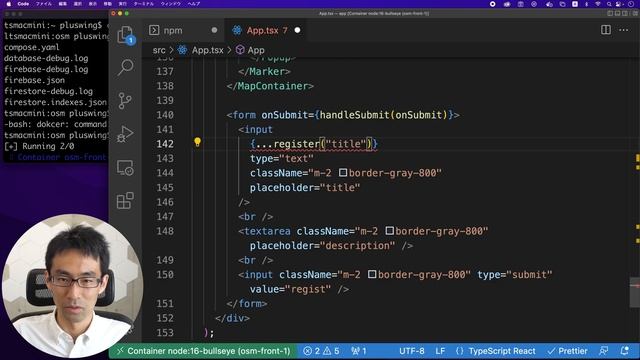Toggle the primary side bar from the title bar
640x360 pixels.
click(610, 13)
